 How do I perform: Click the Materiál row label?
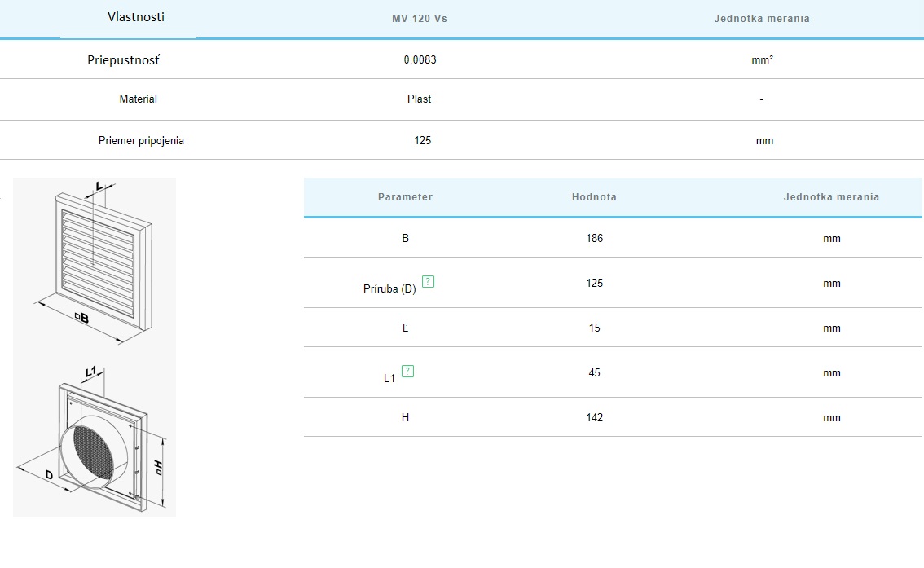point(139,99)
